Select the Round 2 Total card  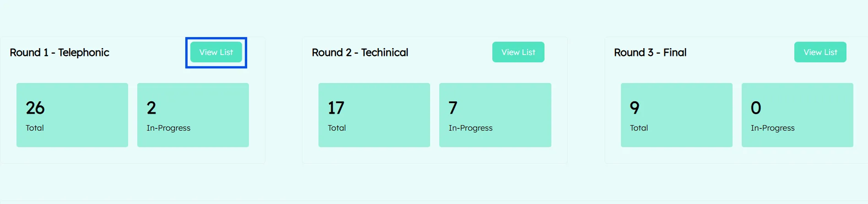pyautogui.click(x=374, y=115)
